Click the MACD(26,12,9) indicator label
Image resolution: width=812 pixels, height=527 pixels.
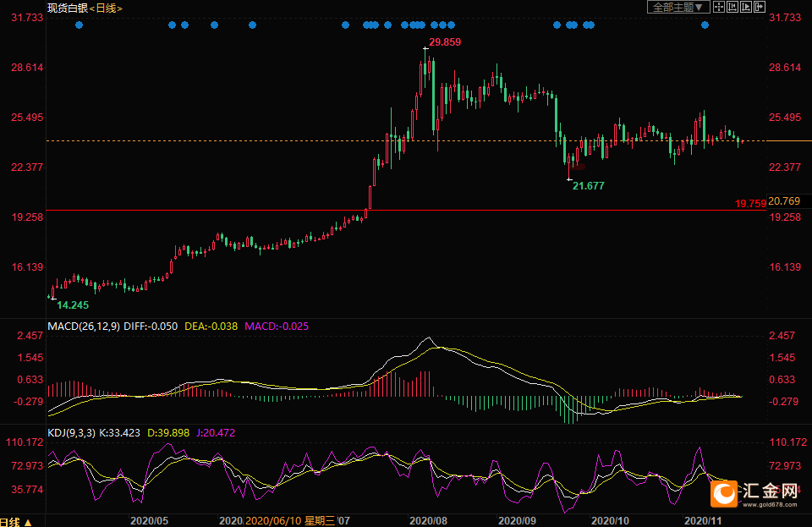(84, 327)
